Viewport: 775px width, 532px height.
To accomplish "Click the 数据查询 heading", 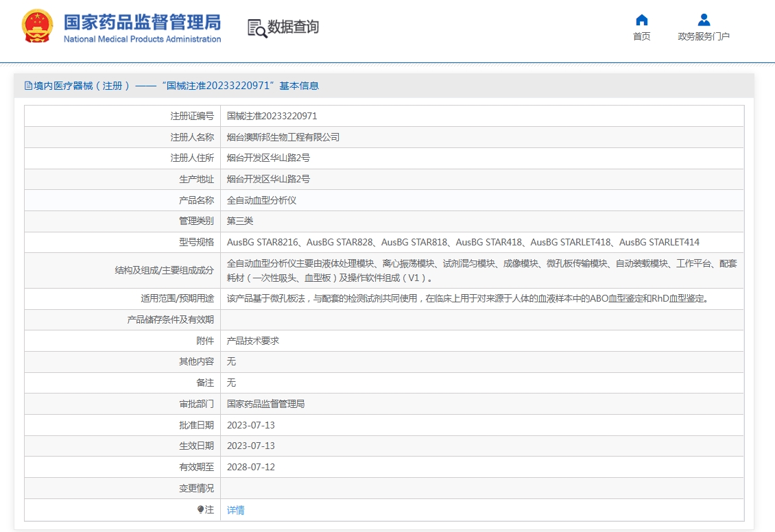I will pyautogui.click(x=293, y=27).
